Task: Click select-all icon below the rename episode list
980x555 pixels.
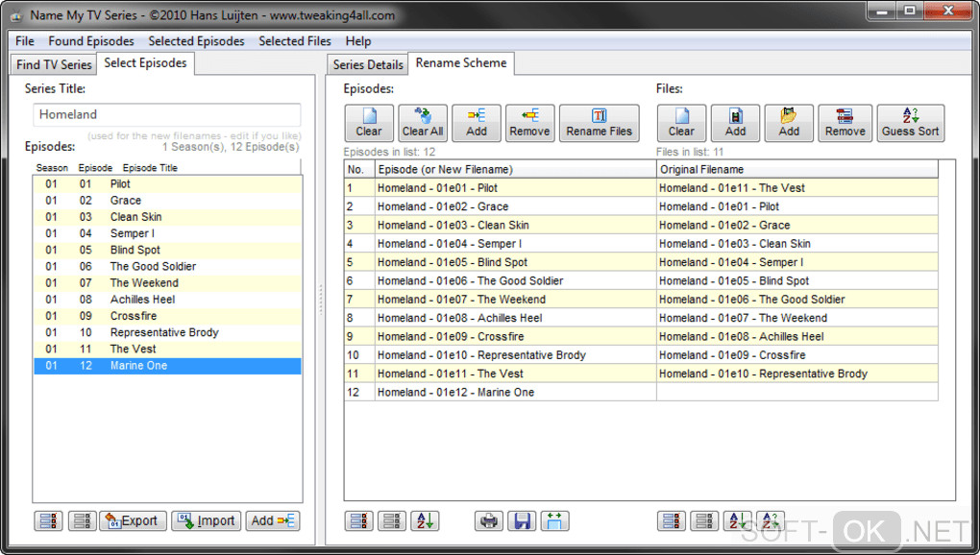Action: [x=358, y=520]
